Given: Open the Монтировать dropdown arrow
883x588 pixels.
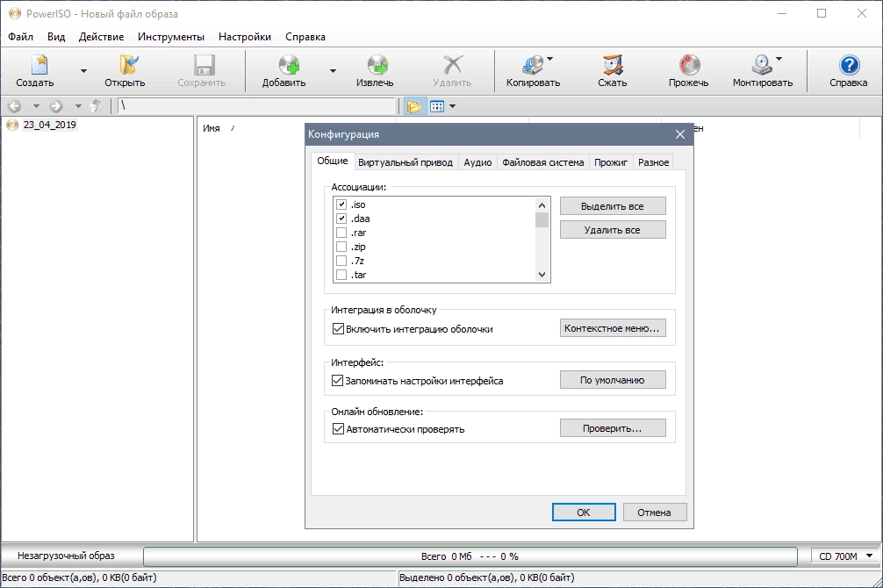Looking at the screenshot, I should point(779,59).
